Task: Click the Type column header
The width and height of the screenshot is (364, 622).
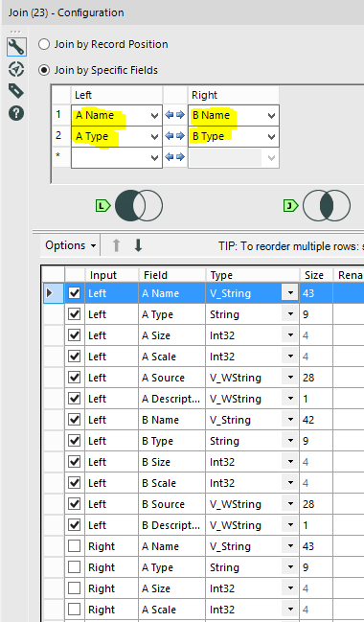Action: (x=252, y=275)
